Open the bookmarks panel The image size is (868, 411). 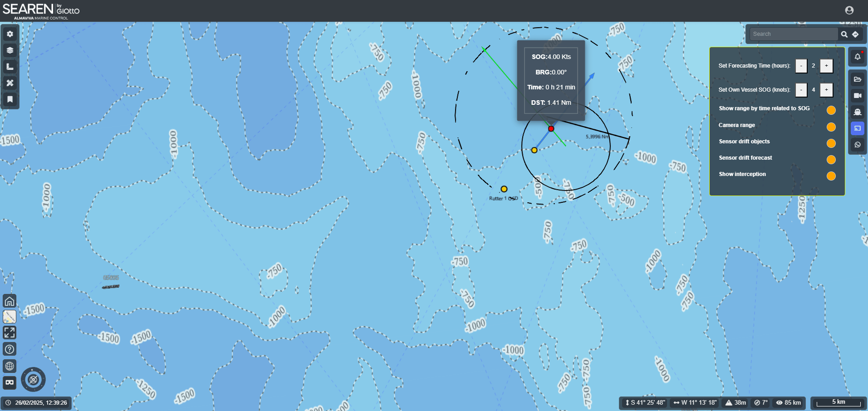click(x=10, y=99)
